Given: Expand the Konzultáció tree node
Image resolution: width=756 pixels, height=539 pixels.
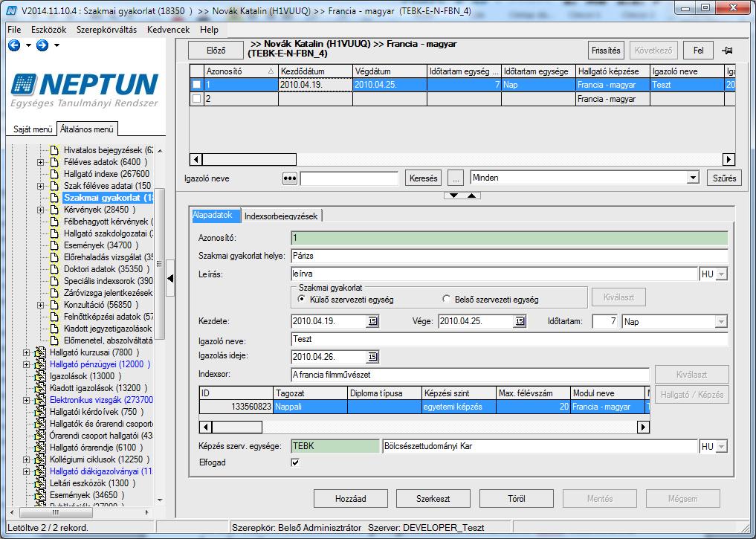Looking at the screenshot, I should 40,305.
